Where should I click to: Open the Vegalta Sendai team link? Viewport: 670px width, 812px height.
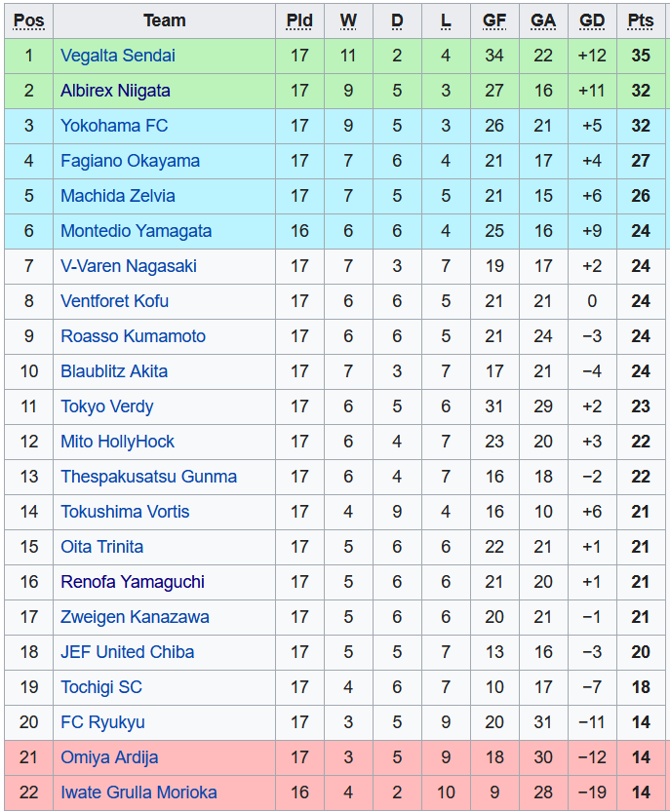118,56
